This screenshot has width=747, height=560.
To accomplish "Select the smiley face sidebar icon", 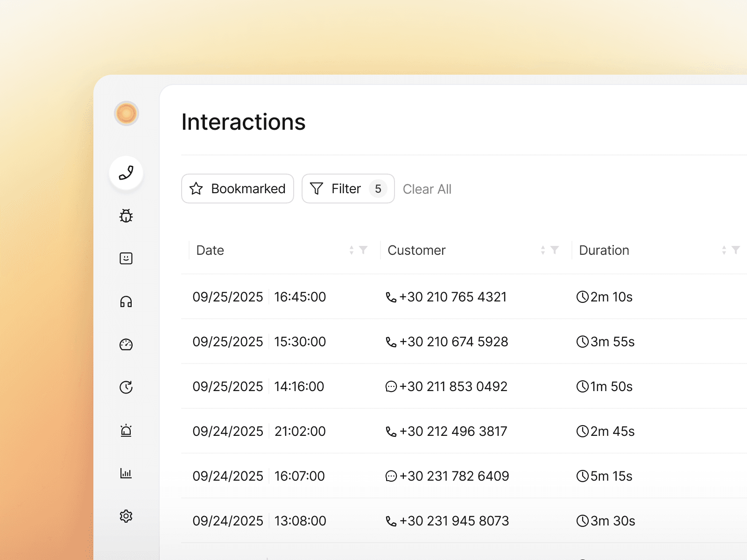I will click(126, 259).
